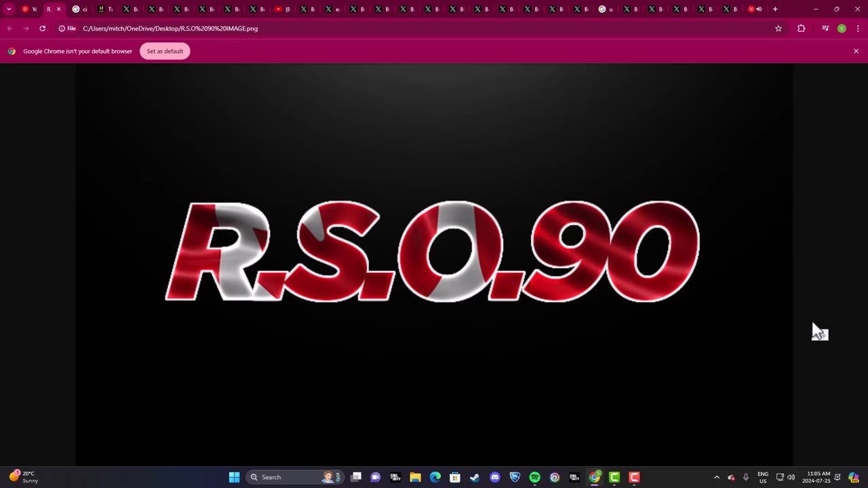The image size is (868, 488).
Task: Click the R.S.O.90 logo image to zoom
Action: coord(433,251)
